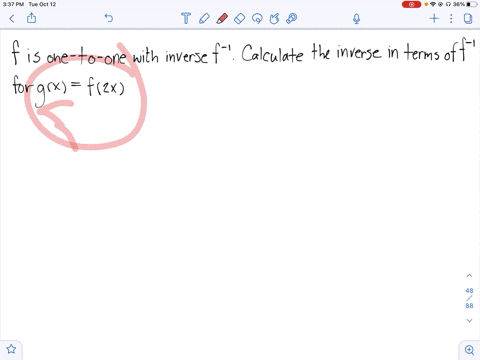Open the share/export menu
The width and height of the screenshot is (480, 360).
[32, 18]
